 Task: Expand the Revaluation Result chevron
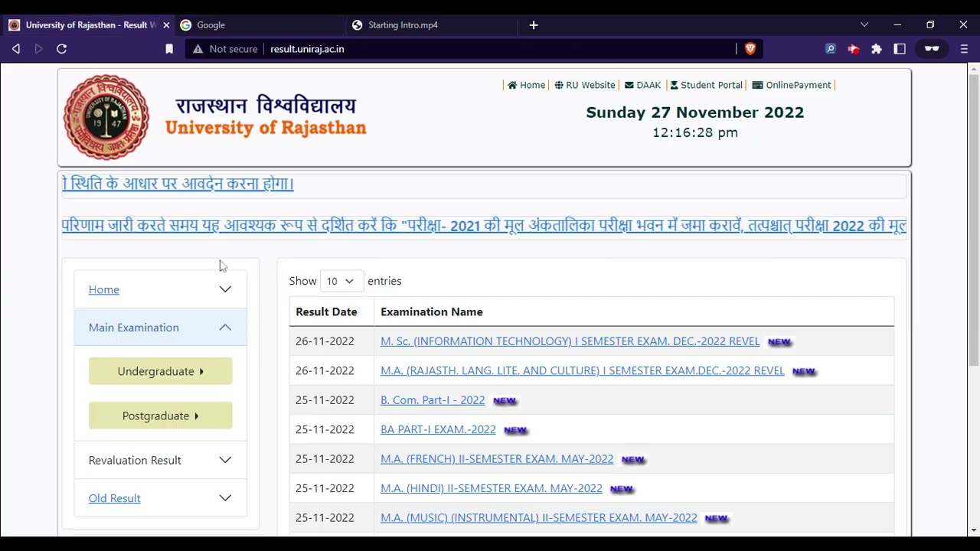point(225,460)
